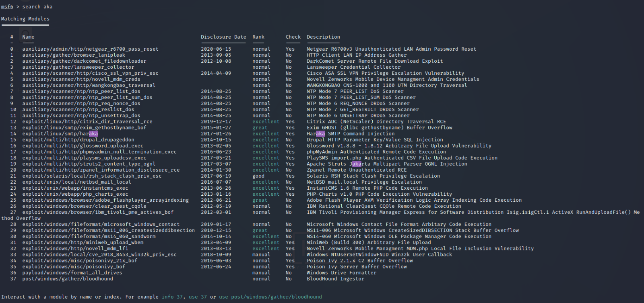Select exploit/windows/browser/adobe_flashplayer_arrayindexing name
Viewport: 644px width, 303px height.
coord(105,200)
